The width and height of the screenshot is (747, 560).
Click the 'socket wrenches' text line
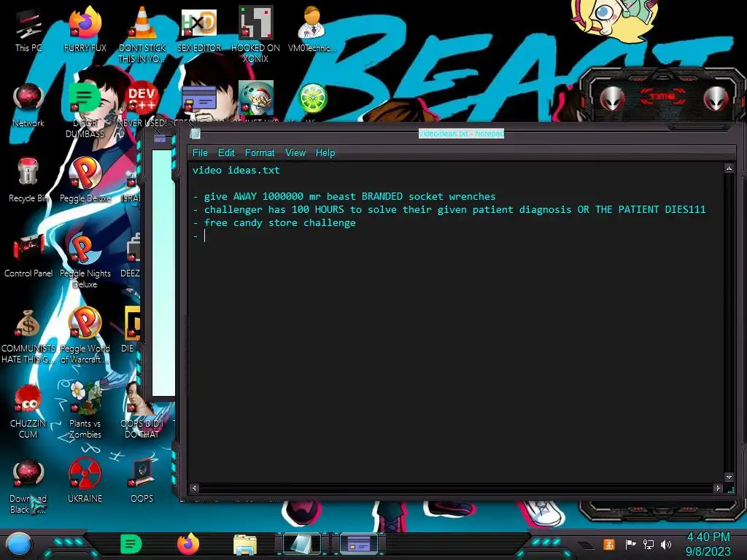pyautogui.click(x=344, y=197)
